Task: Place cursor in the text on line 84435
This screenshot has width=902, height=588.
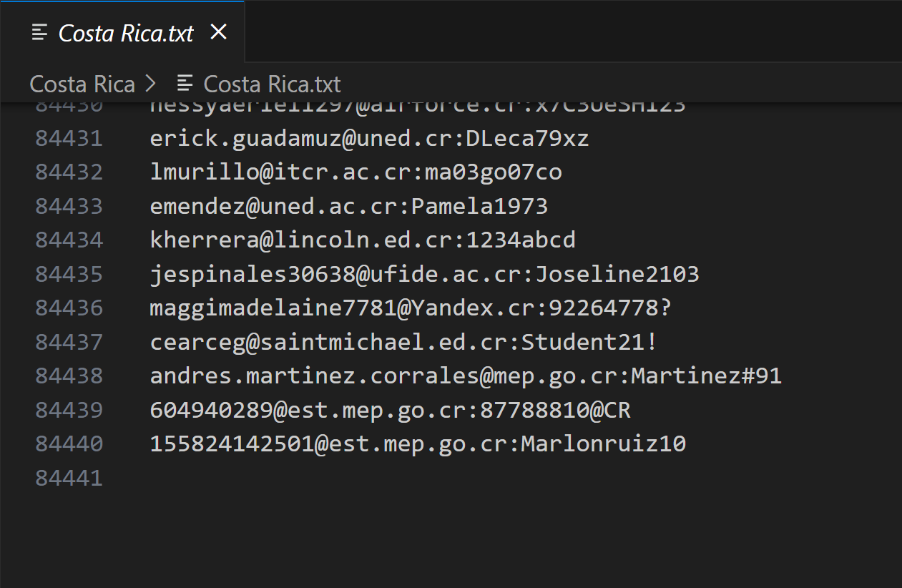Action: (423, 274)
